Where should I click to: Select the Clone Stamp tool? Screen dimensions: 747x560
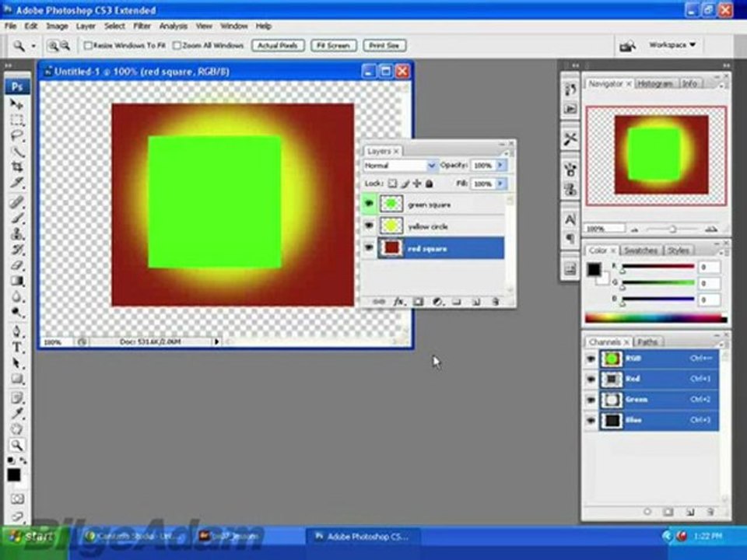pyautogui.click(x=17, y=234)
